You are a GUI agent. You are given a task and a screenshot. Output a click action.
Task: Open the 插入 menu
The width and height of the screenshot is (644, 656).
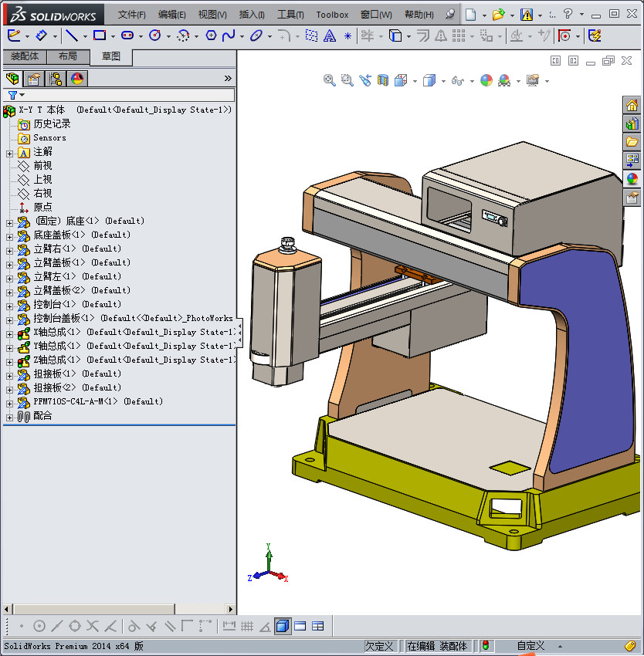pos(252,15)
